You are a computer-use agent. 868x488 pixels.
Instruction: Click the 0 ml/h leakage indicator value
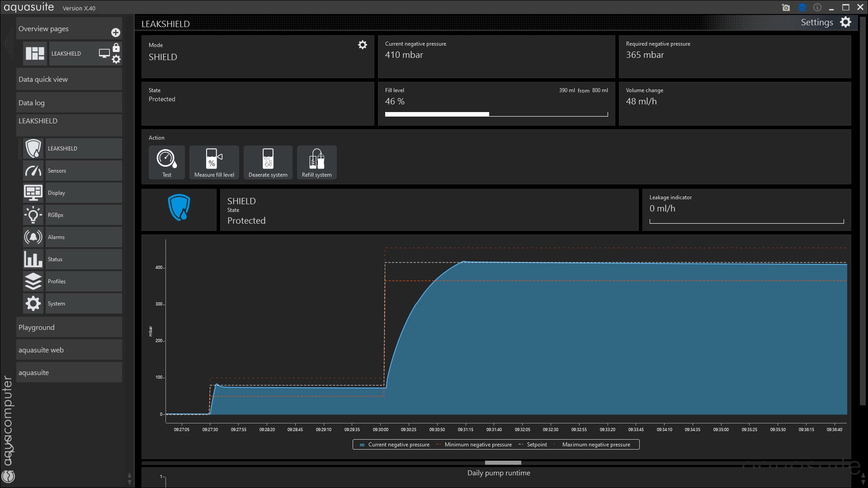coord(662,208)
